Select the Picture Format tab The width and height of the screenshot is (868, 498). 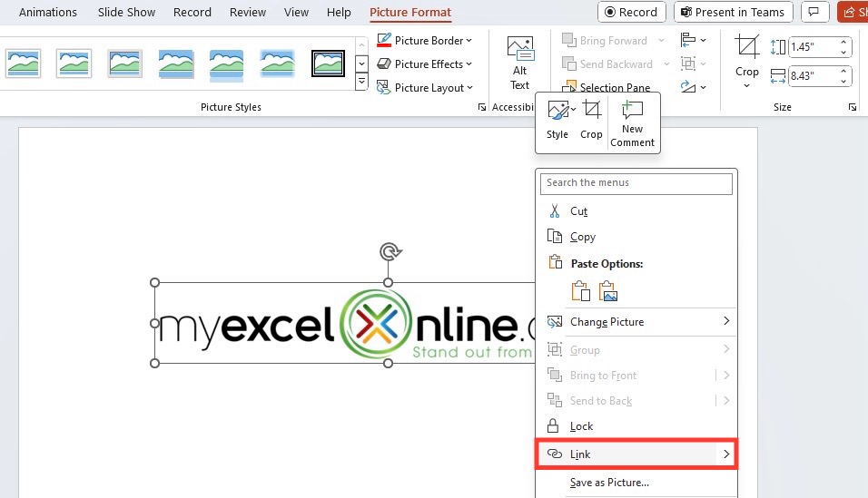pos(410,12)
